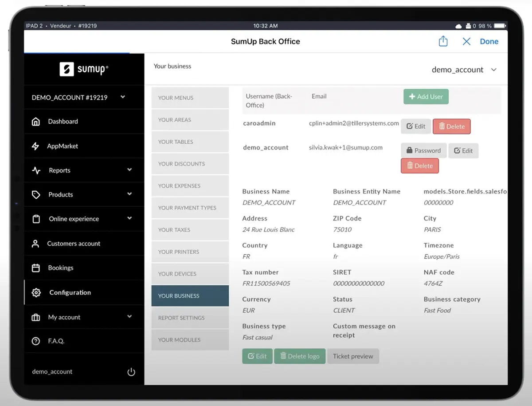
Task: Switch to the Your Areas tab
Action: 190,120
